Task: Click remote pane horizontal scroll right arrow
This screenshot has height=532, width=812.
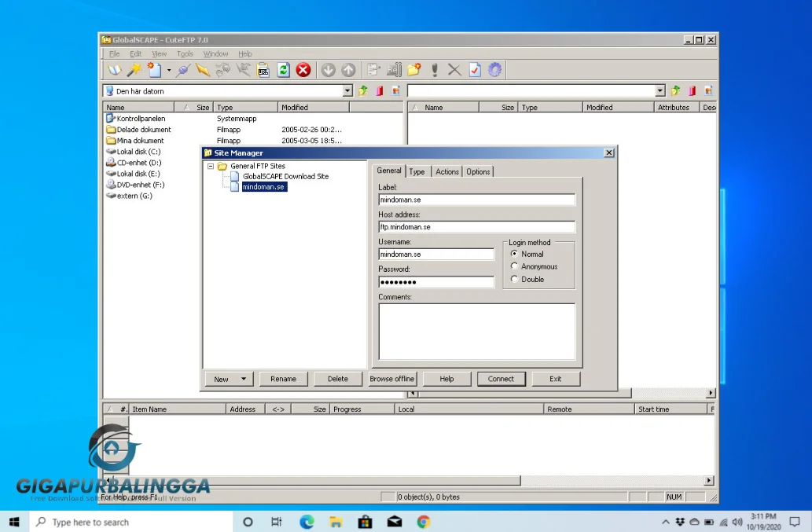Action: tap(711, 394)
